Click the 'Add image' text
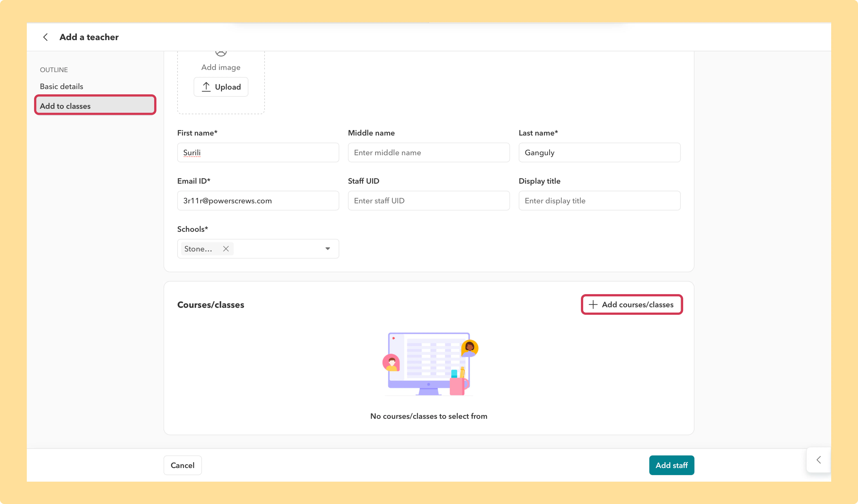The image size is (858, 504). click(221, 67)
